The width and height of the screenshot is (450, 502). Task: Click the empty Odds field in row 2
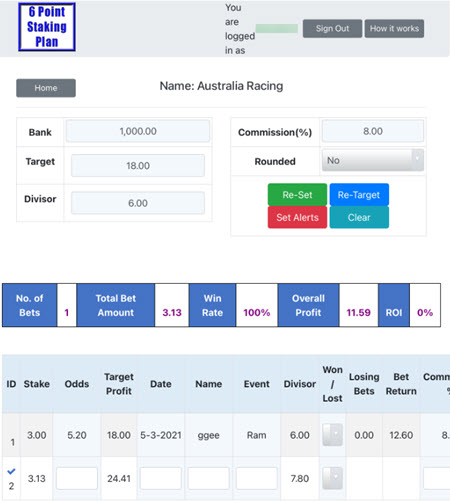tap(77, 478)
